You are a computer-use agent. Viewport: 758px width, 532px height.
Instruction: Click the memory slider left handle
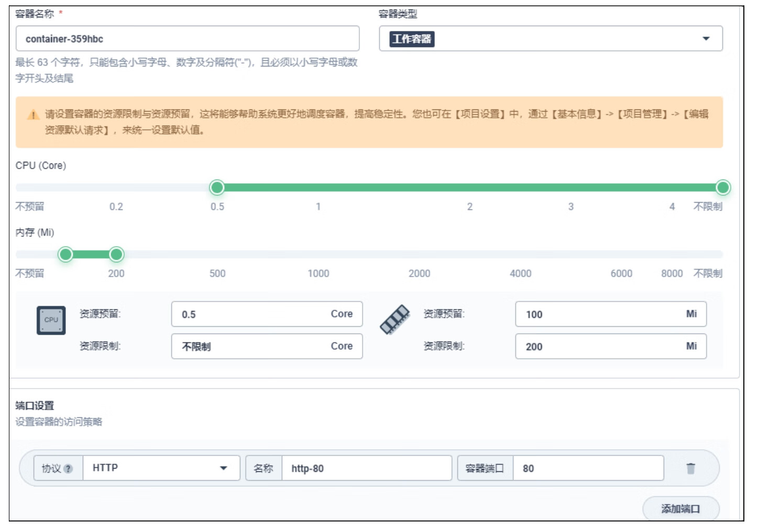[65, 254]
